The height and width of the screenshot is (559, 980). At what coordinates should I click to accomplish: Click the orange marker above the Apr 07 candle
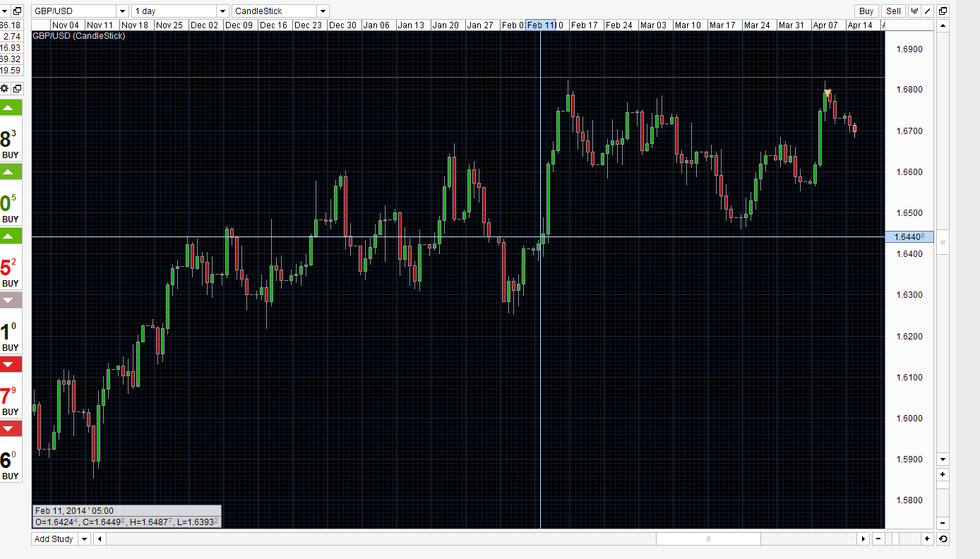pyautogui.click(x=827, y=92)
